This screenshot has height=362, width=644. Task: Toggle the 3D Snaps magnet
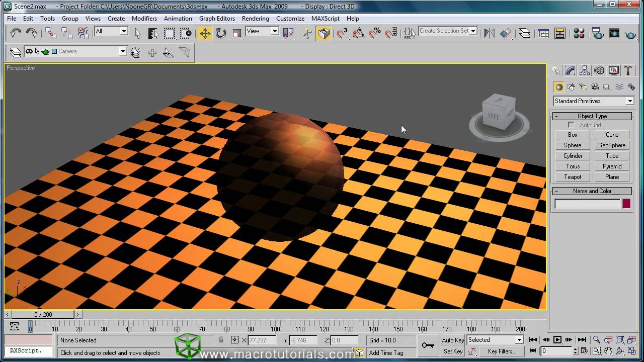pos(343,33)
